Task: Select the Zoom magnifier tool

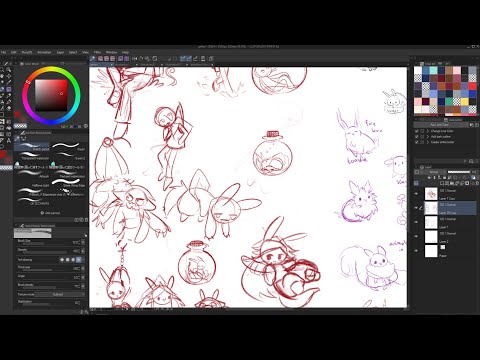Action: coord(8,70)
